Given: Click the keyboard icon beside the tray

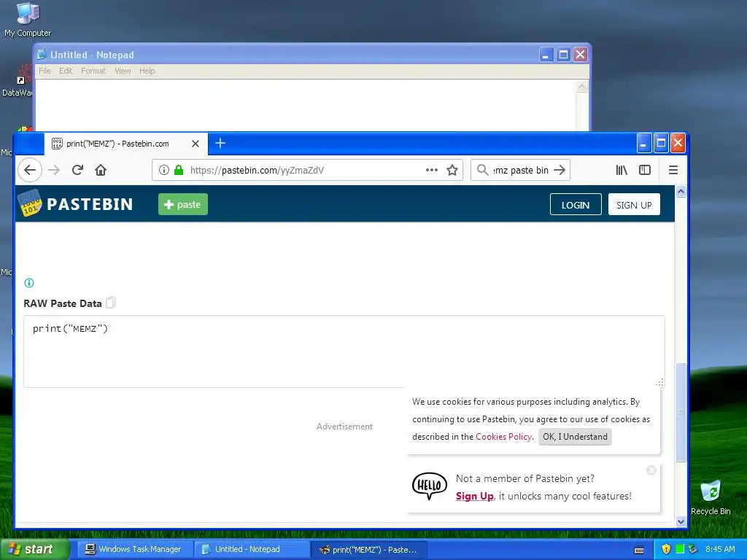Looking at the screenshot, I should point(639,550).
